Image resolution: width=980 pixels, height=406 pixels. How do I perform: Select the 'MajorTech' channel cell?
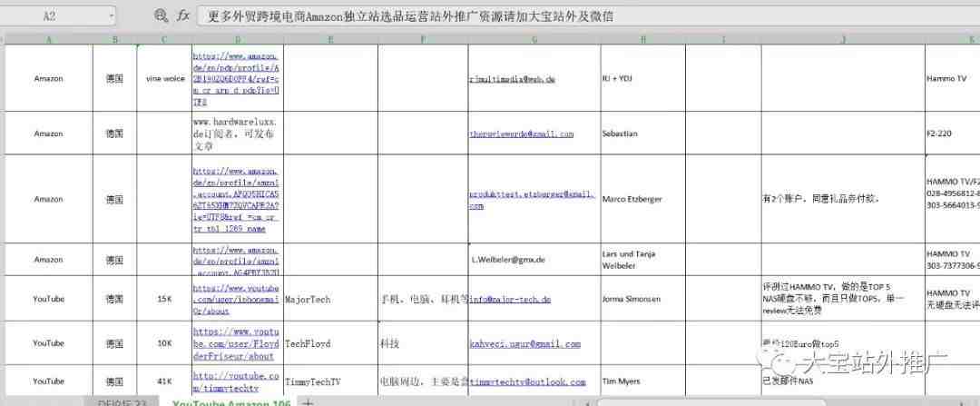point(330,299)
